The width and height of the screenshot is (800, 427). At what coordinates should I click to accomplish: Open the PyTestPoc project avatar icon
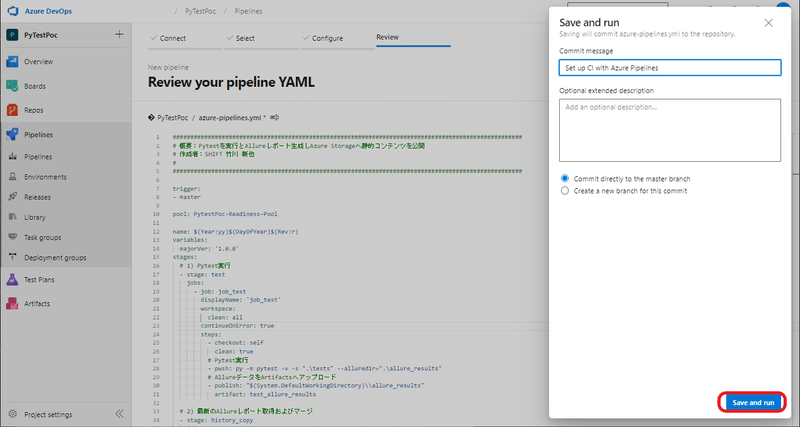[x=12, y=35]
